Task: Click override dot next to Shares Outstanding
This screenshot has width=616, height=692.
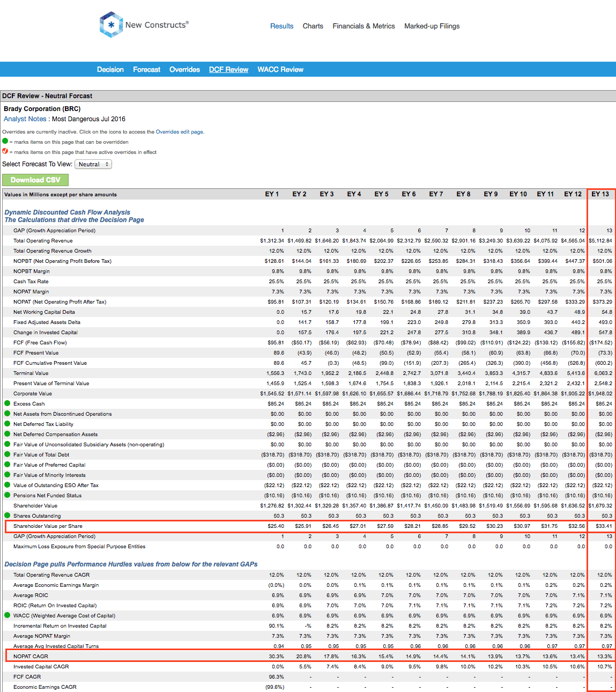Action: point(8,516)
